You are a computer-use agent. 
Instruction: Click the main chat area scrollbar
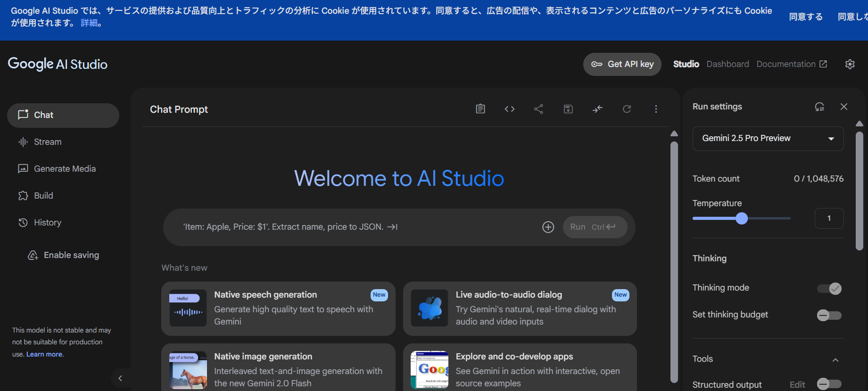click(x=674, y=262)
